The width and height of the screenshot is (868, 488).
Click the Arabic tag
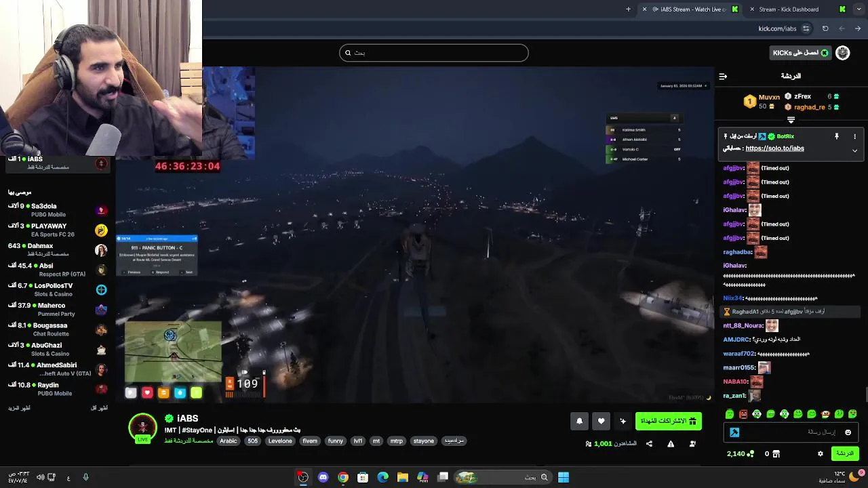pos(229,441)
